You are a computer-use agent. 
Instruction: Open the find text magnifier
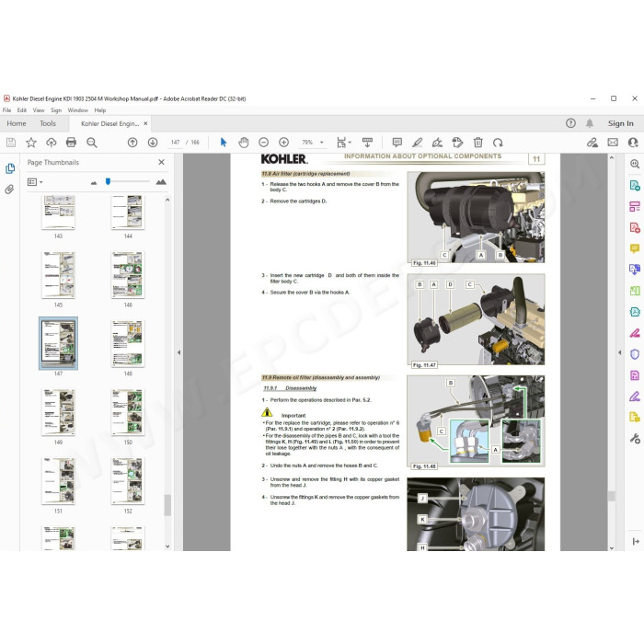pos(92,143)
